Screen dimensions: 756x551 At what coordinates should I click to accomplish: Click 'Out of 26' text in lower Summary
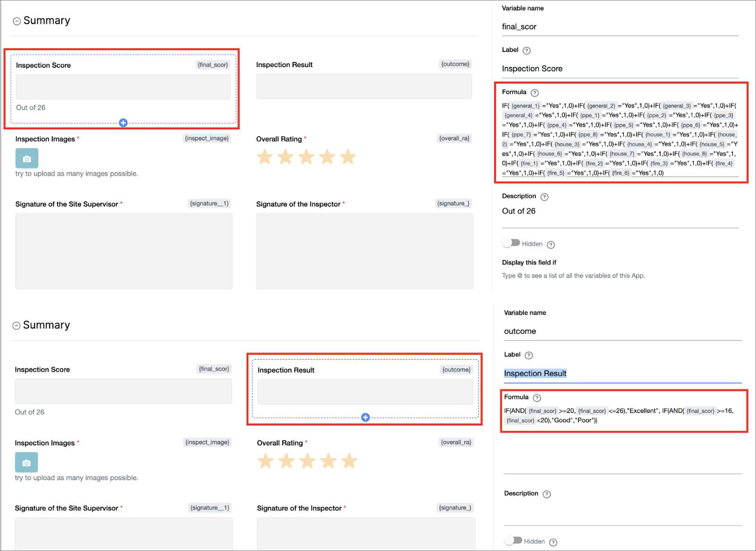click(x=30, y=412)
